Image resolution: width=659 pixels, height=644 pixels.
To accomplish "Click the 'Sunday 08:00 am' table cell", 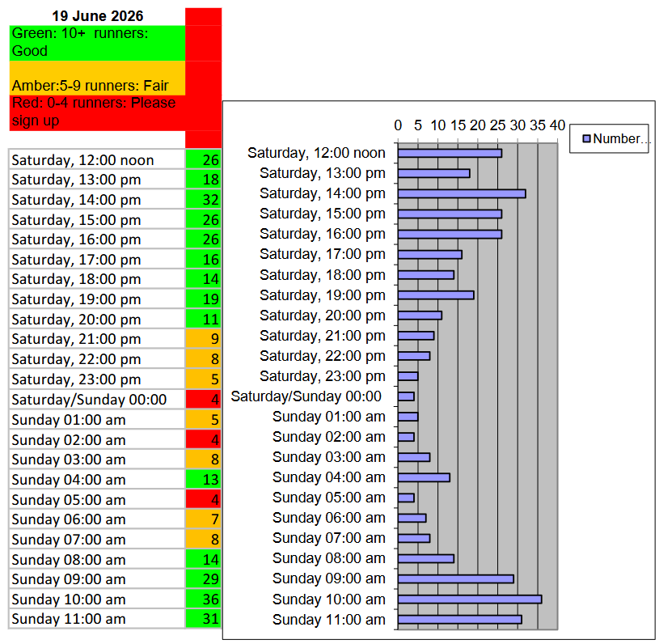I will [97, 559].
